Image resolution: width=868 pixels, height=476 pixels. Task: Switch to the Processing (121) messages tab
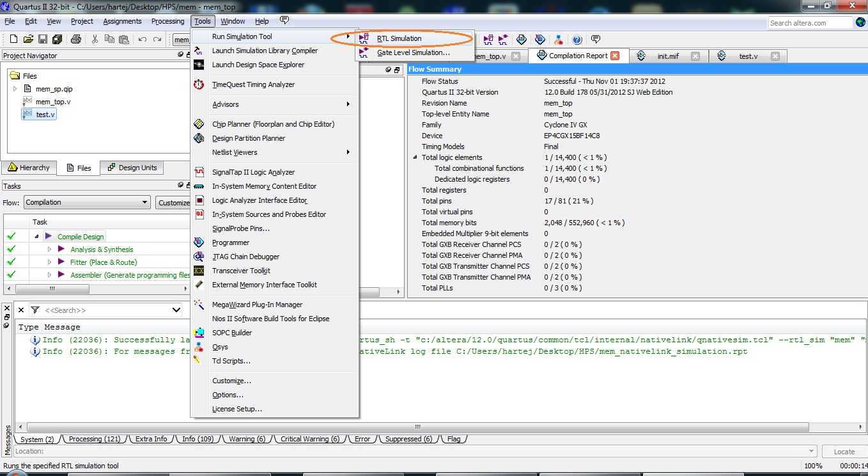coord(94,439)
